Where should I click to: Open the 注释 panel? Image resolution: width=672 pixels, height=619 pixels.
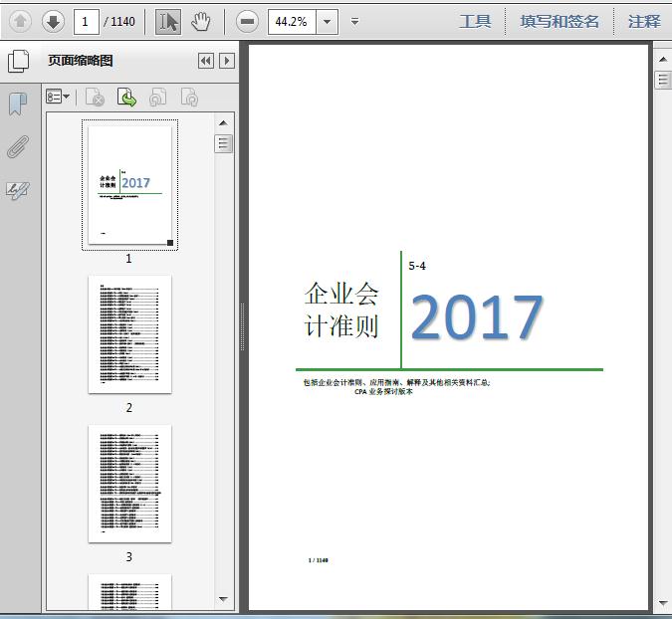point(644,22)
